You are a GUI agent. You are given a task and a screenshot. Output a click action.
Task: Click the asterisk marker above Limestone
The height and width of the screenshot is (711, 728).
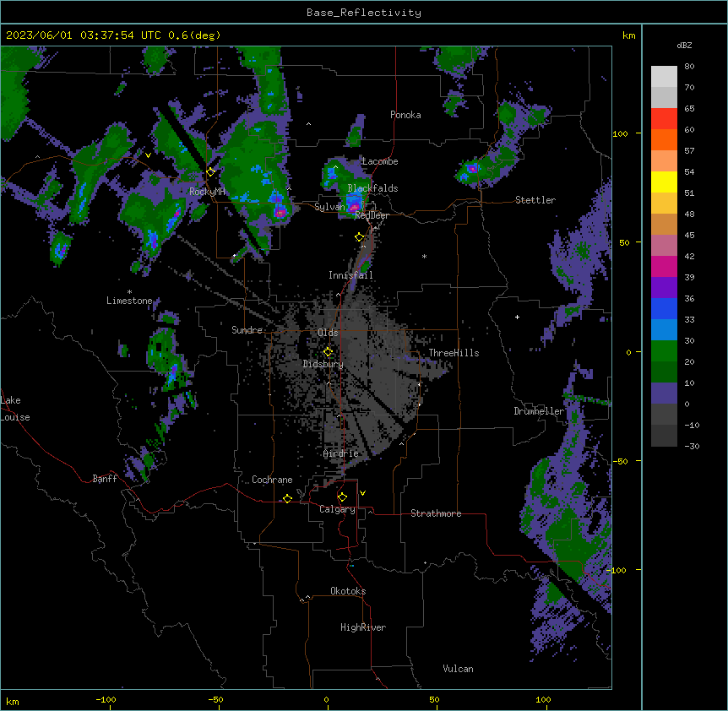pyautogui.click(x=129, y=292)
